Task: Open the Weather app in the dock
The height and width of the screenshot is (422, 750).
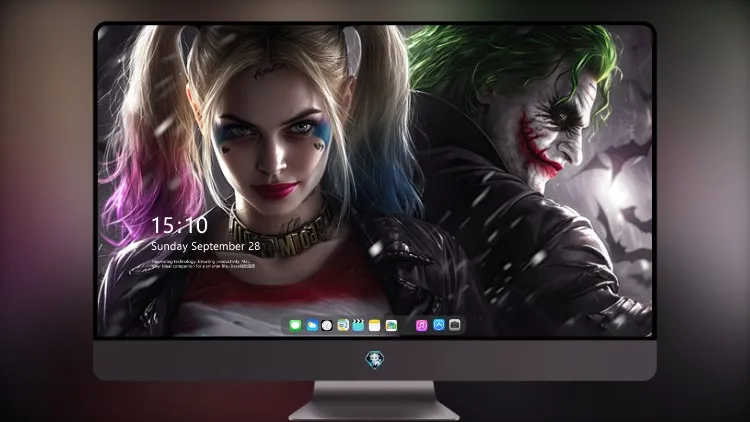Action: click(311, 326)
